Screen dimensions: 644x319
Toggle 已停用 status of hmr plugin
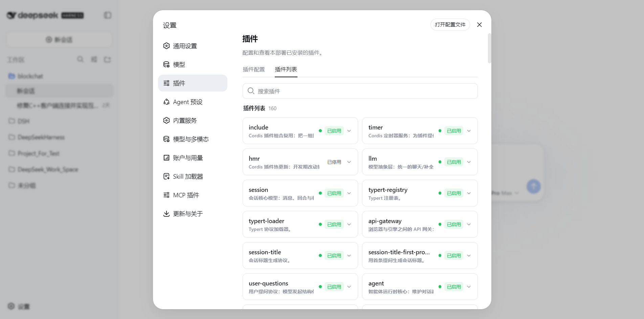(334, 162)
